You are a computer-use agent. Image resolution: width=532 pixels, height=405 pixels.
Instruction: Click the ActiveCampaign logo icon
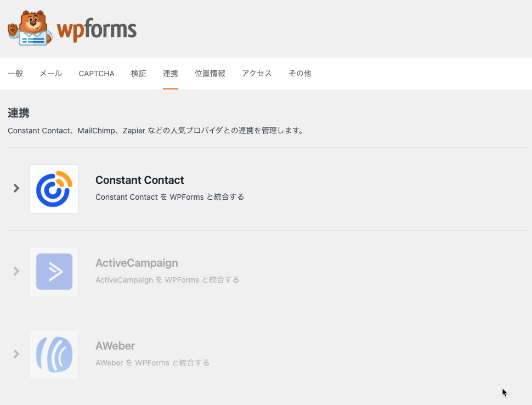tap(54, 272)
